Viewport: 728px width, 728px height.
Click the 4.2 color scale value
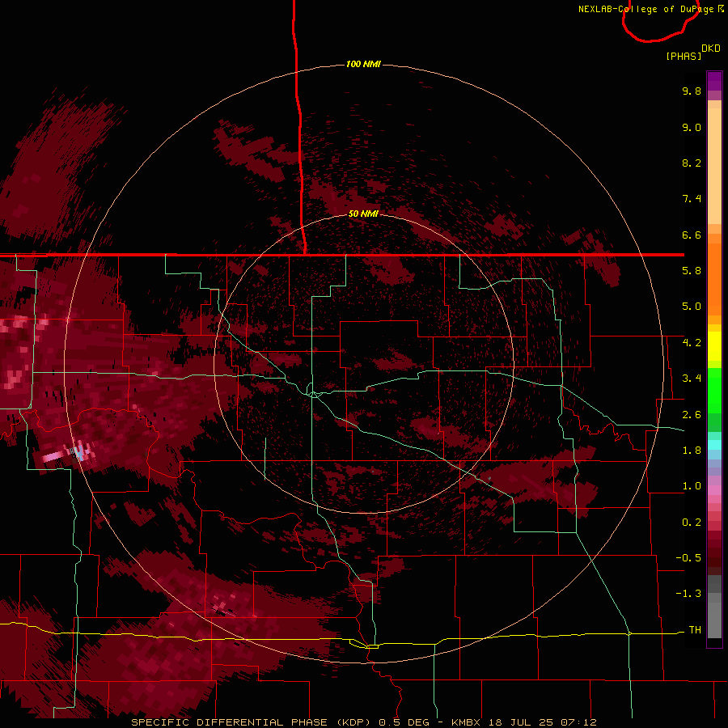692,343
